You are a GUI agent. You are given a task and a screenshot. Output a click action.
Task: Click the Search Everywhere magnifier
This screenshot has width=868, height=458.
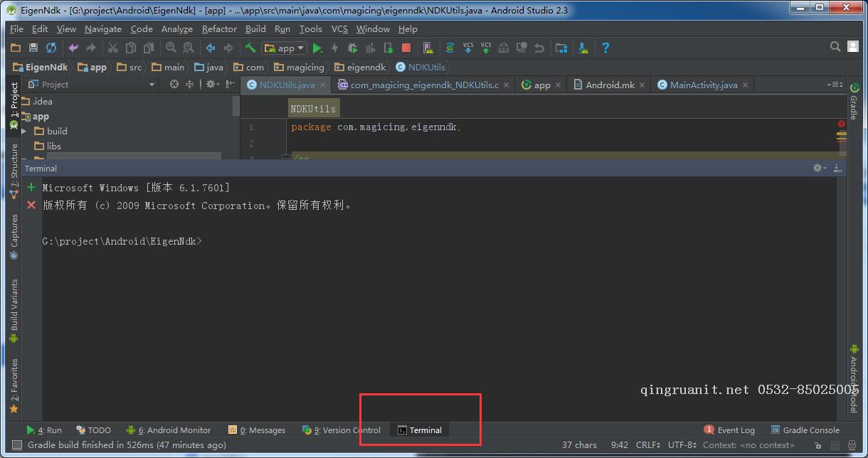coord(835,46)
